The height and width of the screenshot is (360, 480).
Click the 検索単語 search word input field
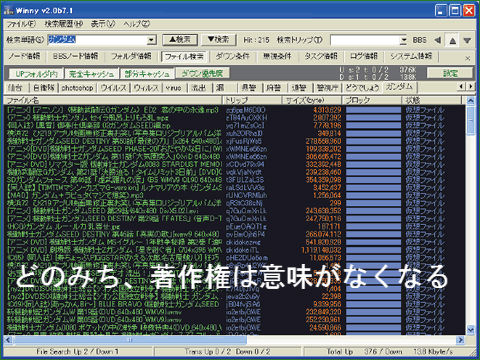(x=97, y=40)
